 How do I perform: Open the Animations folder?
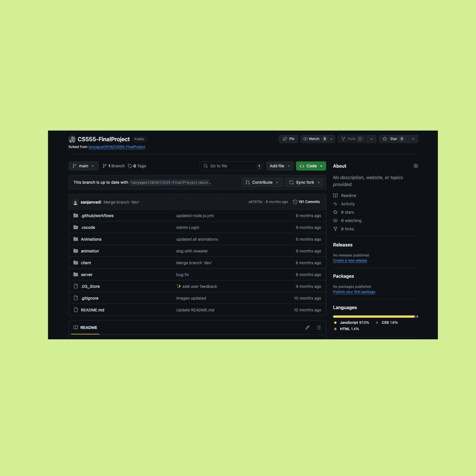(91, 239)
